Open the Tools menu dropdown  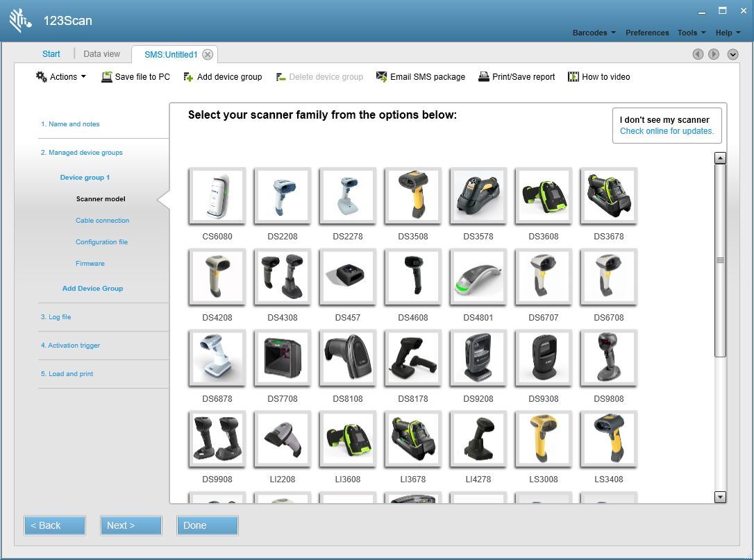(x=691, y=33)
